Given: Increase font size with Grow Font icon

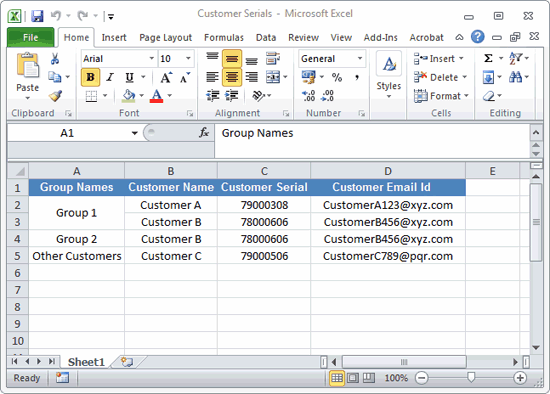Looking at the screenshot, I should tap(166, 77).
